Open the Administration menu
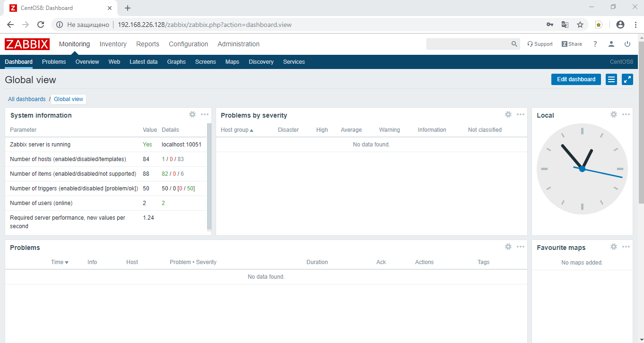Image resolution: width=644 pixels, height=343 pixels. click(x=238, y=44)
